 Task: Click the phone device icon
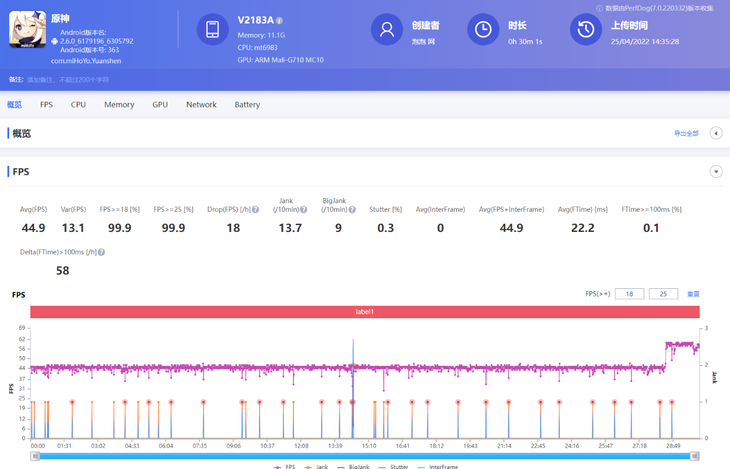pos(212,30)
